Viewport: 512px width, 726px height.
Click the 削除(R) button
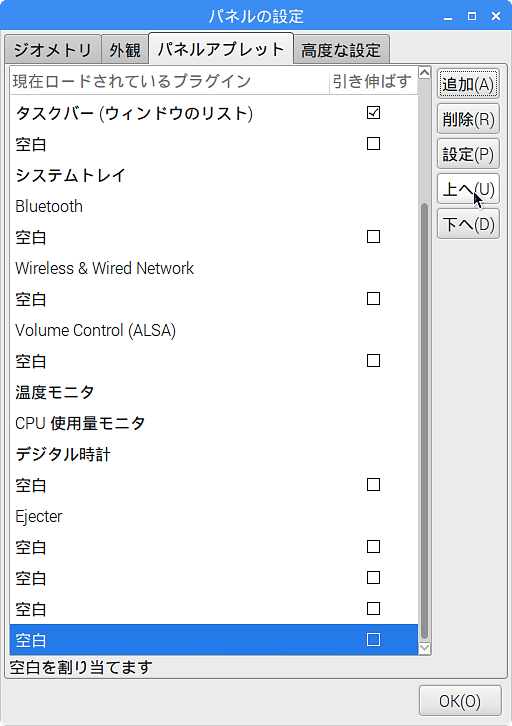coord(468,119)
